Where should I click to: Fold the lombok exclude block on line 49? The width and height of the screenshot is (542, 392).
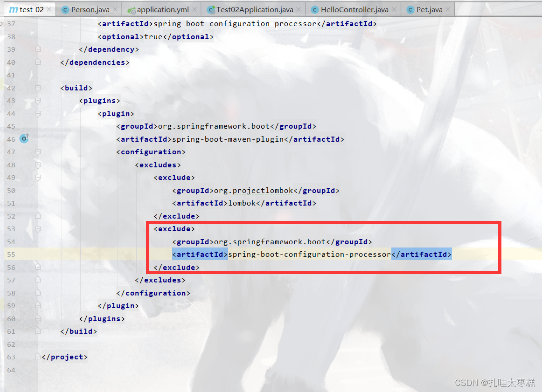38,178
